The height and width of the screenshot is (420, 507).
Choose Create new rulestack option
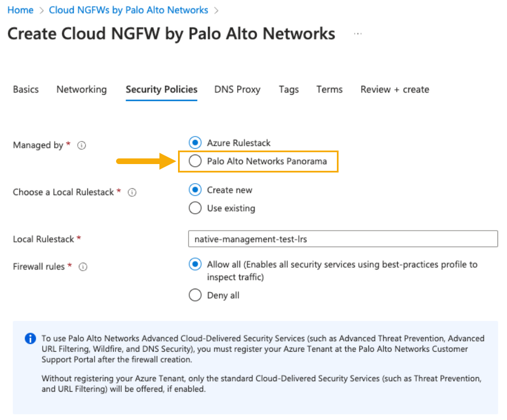195,190
